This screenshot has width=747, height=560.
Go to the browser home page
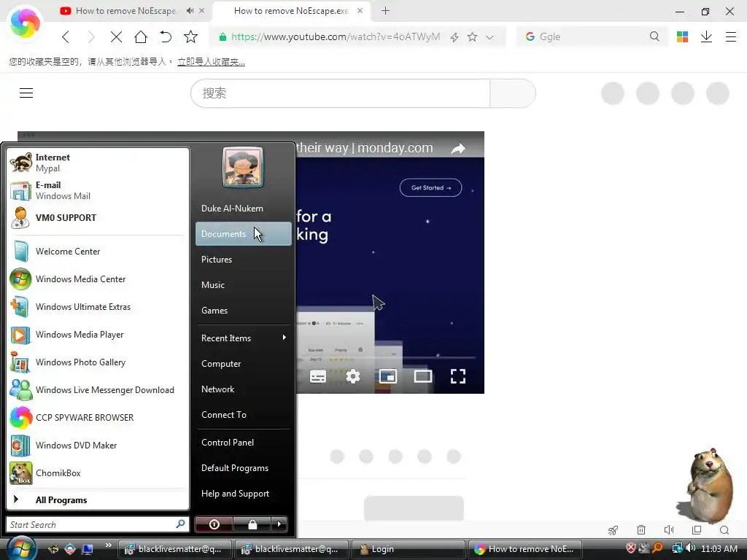(141, 36)
